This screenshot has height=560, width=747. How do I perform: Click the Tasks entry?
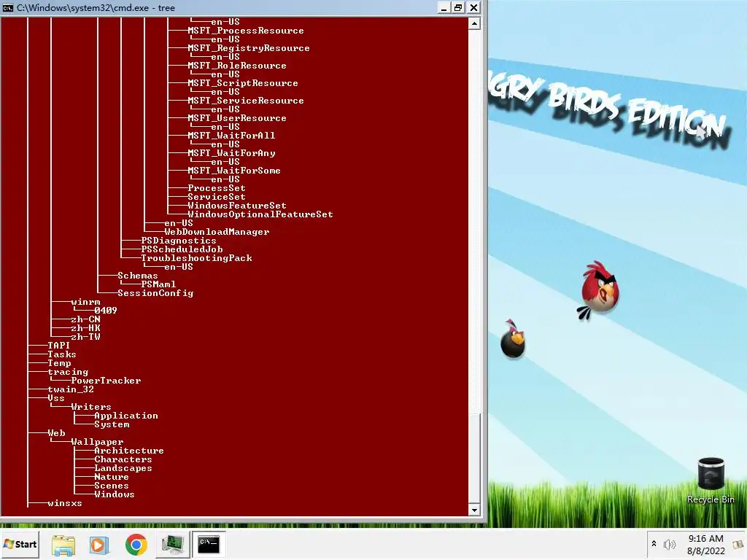point(61,354)
